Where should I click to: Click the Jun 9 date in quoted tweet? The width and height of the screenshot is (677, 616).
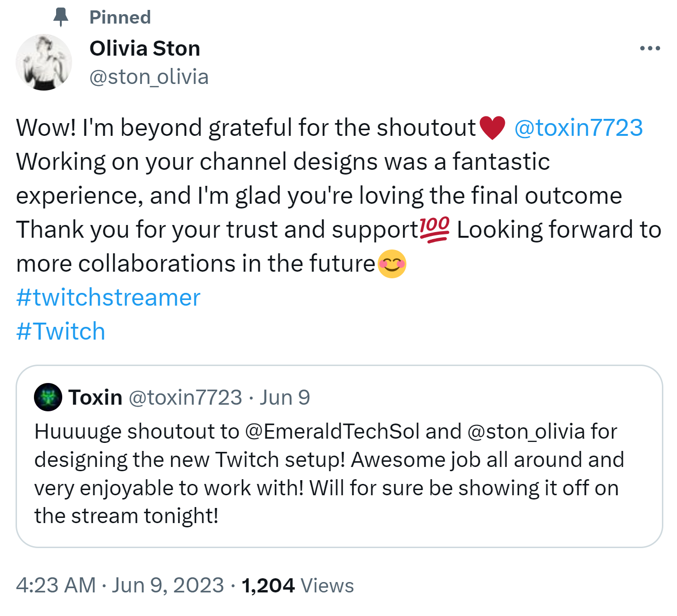(285, 397)
